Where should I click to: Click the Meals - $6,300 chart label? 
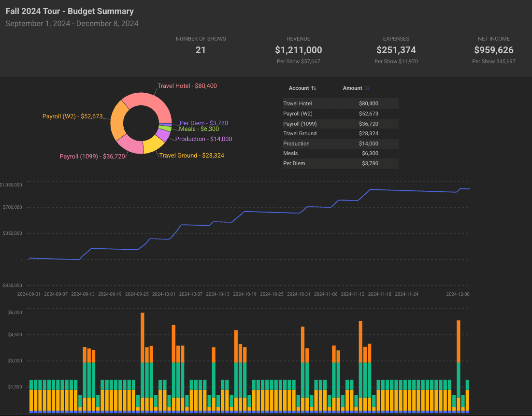coord(199,129)
